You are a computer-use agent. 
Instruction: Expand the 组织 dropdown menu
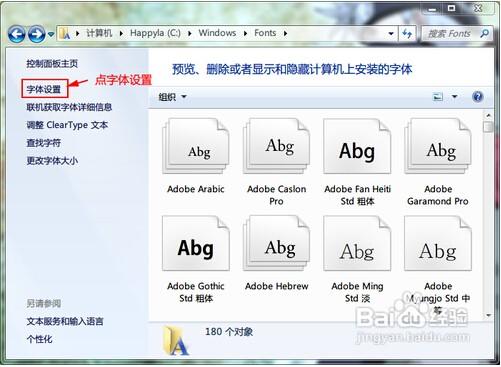172,97
